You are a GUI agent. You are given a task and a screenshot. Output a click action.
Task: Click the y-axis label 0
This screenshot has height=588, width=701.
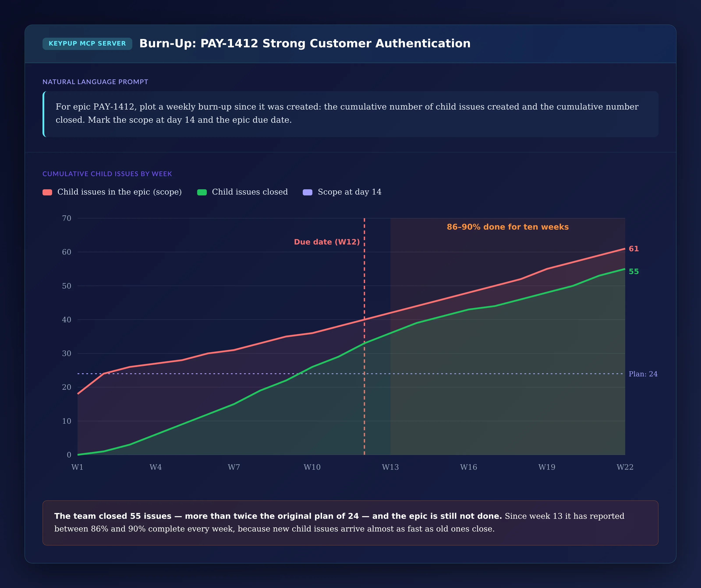point(69,455)
